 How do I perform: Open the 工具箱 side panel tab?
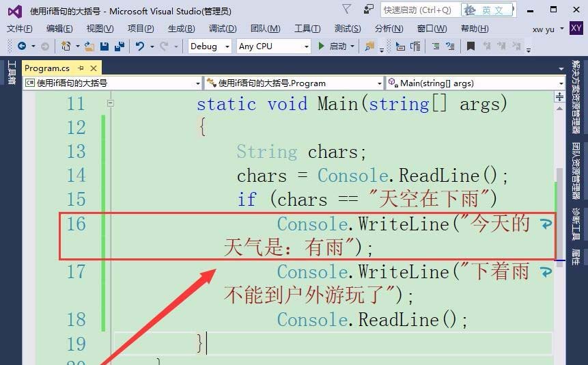pyautogui.click(x=12, y=73)
